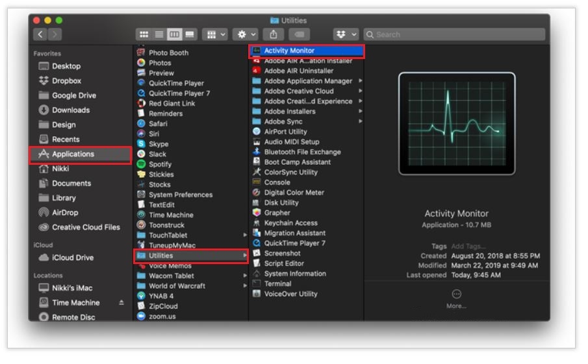
Task: Expand Adobe Creative Cloud folder arrow
Action: pyautogui.click(x=361, y=91)
